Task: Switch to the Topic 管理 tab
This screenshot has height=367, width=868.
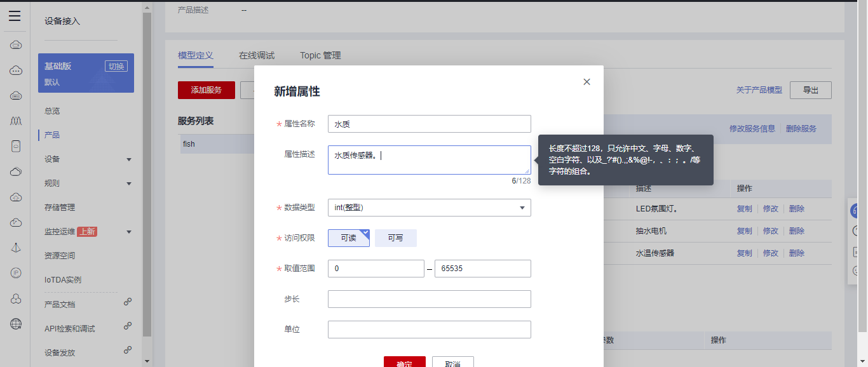Action: 320,56
